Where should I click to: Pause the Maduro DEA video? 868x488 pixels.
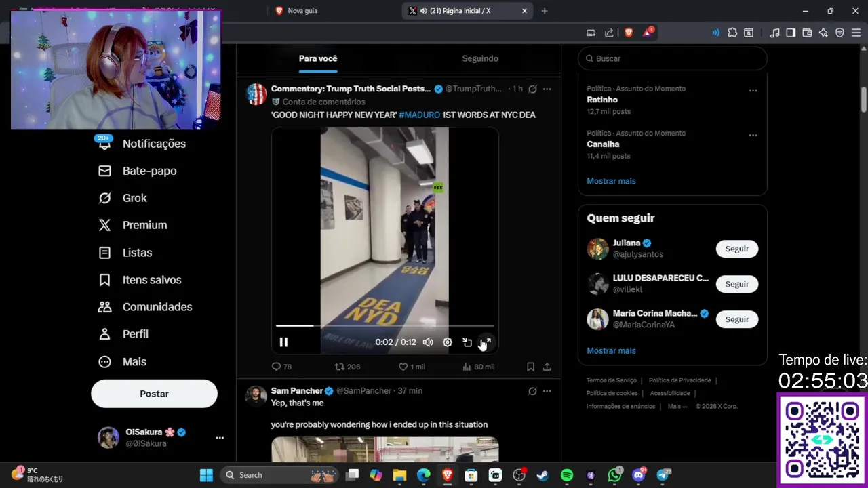283,342
